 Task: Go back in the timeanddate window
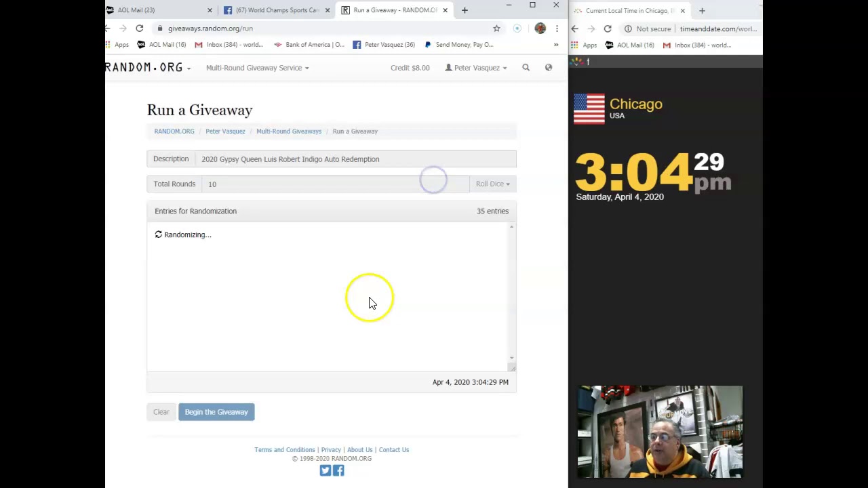coord(575,29)
